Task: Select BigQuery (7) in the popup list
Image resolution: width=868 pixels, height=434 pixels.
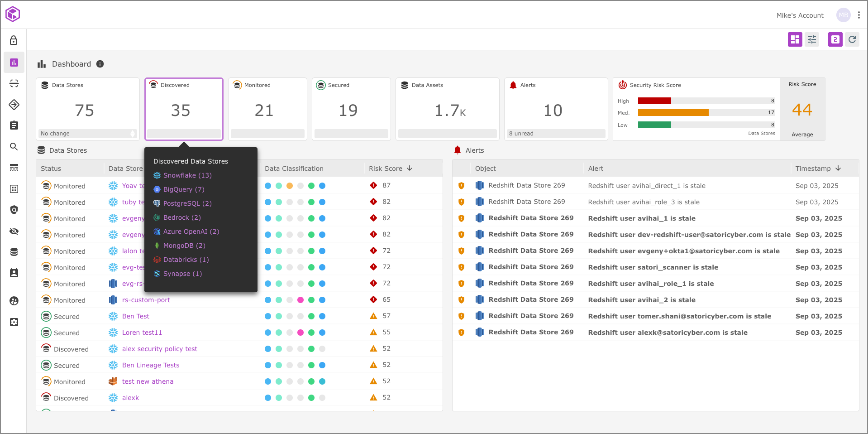Action: click(x=183, y=189)
